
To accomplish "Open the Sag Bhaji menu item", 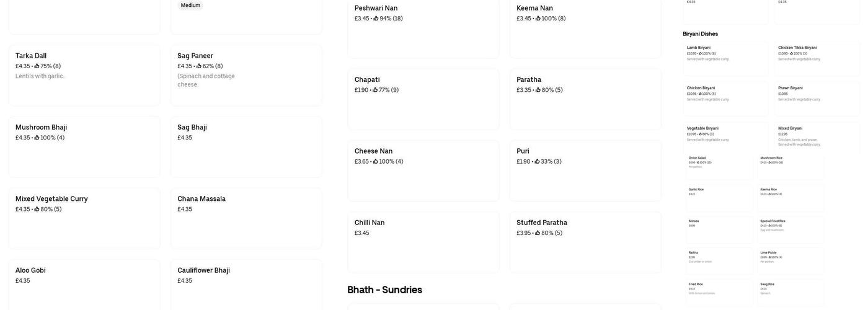I will [x=246, y=146].
